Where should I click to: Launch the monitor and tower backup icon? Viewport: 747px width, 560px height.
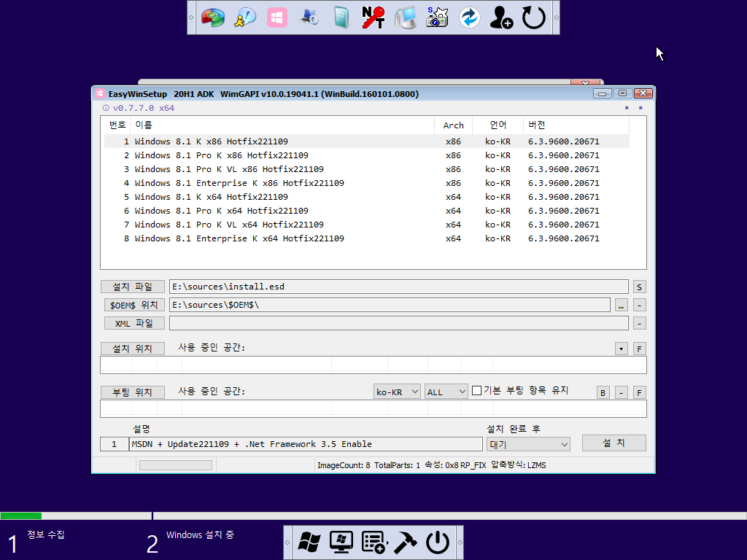(x=406, y=17)
